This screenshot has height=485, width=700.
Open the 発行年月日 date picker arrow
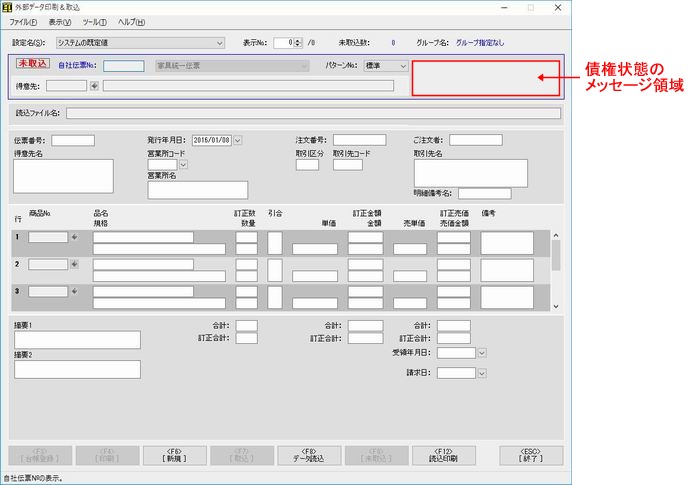coord(238,140)
